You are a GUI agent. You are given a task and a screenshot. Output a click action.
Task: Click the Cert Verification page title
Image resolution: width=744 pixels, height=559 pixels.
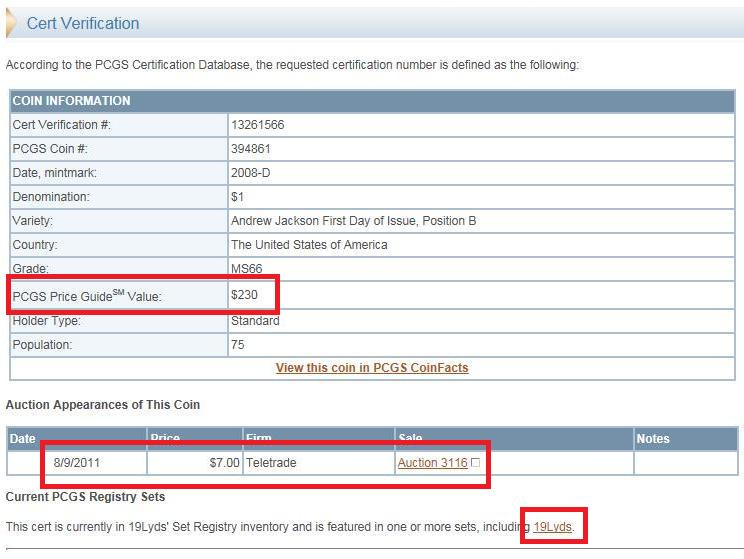pos(83,23)
